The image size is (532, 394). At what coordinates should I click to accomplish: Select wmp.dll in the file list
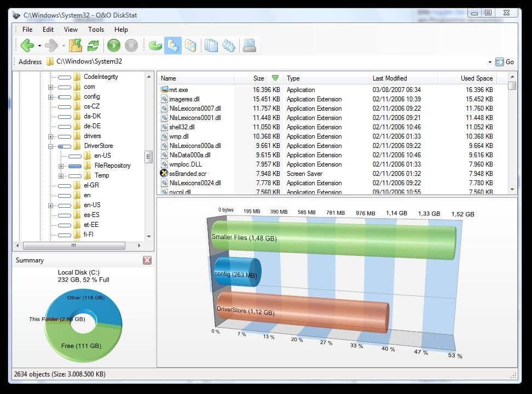tap(179, 136)
